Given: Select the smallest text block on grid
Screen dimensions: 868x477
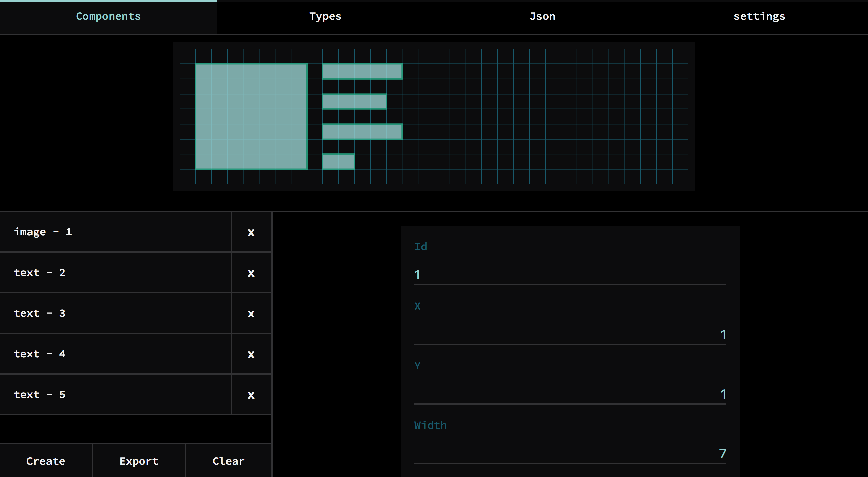Looking at the screenshot, I should point(338,162).
